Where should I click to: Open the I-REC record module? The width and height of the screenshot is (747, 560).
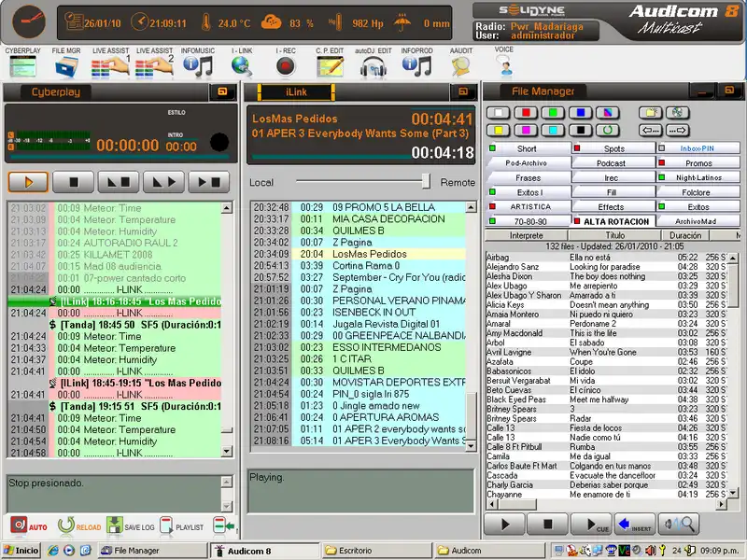click(286, 66)
